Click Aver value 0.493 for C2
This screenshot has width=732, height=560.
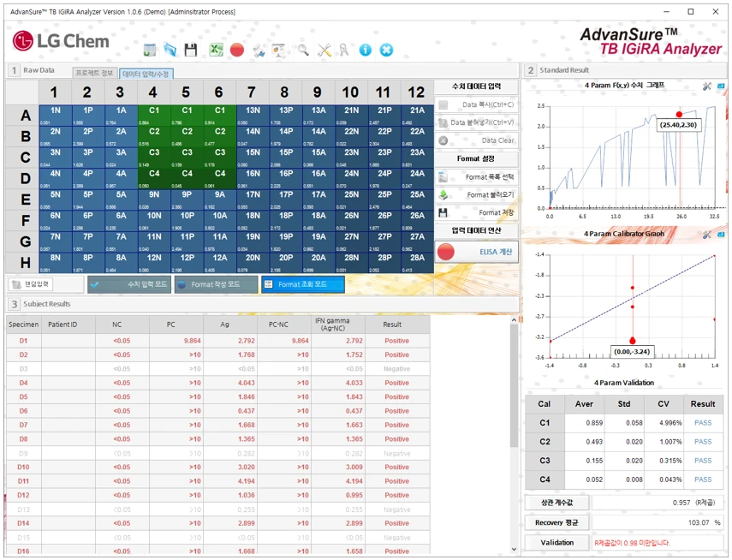pyautogui.click(x=594, y=442)
